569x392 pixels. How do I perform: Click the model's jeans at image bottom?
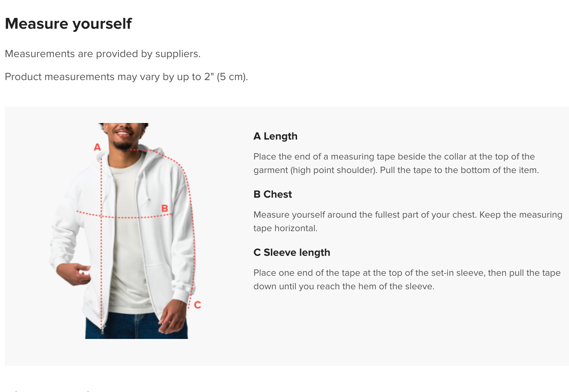135,326
